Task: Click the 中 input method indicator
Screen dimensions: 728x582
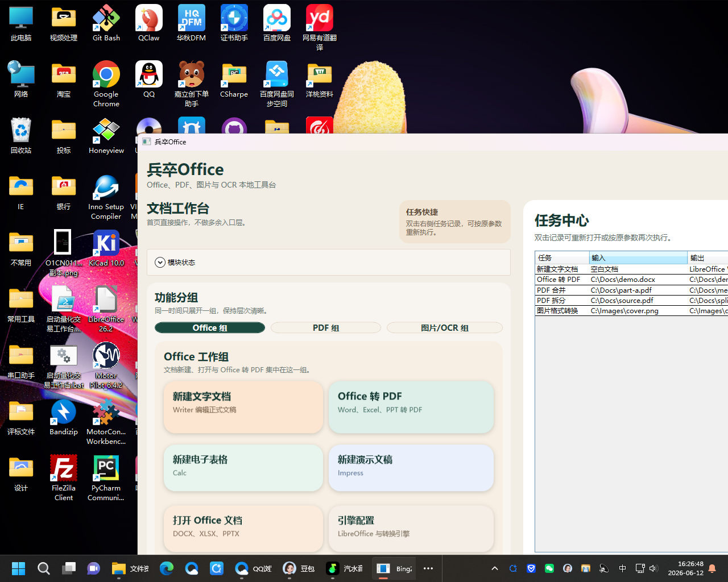Action: [622, 568]
